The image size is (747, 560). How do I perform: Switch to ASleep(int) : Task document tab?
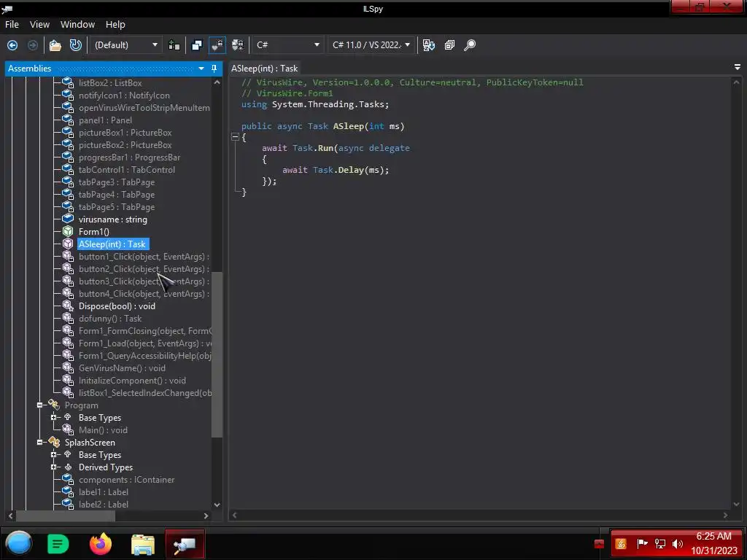[x=264, y=69]
